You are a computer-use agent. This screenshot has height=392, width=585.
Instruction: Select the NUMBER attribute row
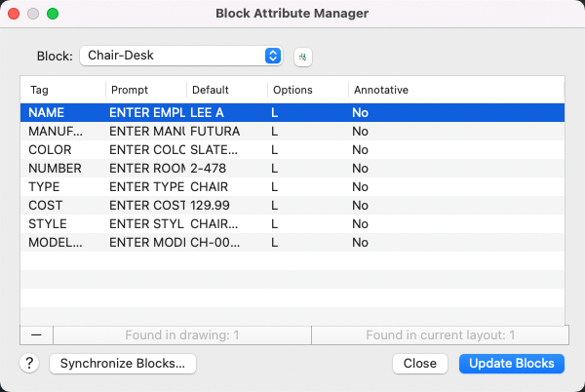[292, 169]
